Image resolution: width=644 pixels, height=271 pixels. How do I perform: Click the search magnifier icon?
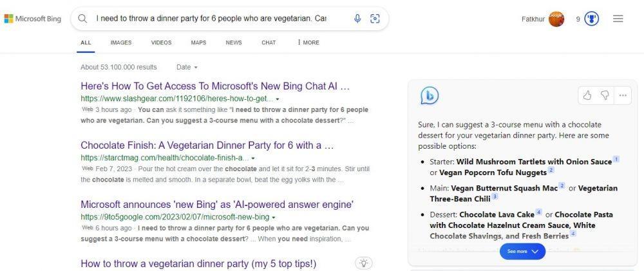coord(82,19)
